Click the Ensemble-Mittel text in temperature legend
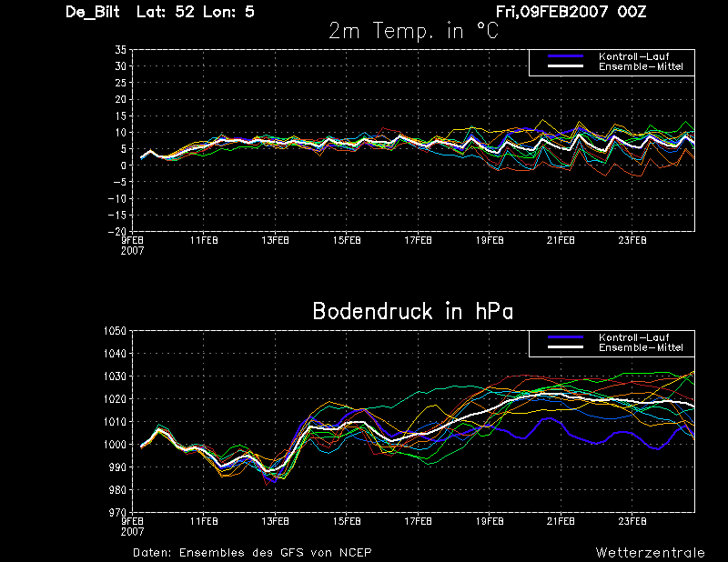Image resolution: width=728 pixels, height=562 pixels. pos(641,66)
